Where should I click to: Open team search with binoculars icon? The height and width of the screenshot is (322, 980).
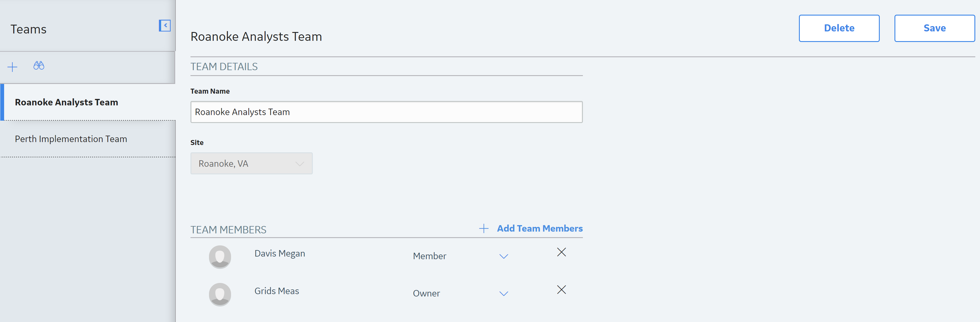[39, 66]
